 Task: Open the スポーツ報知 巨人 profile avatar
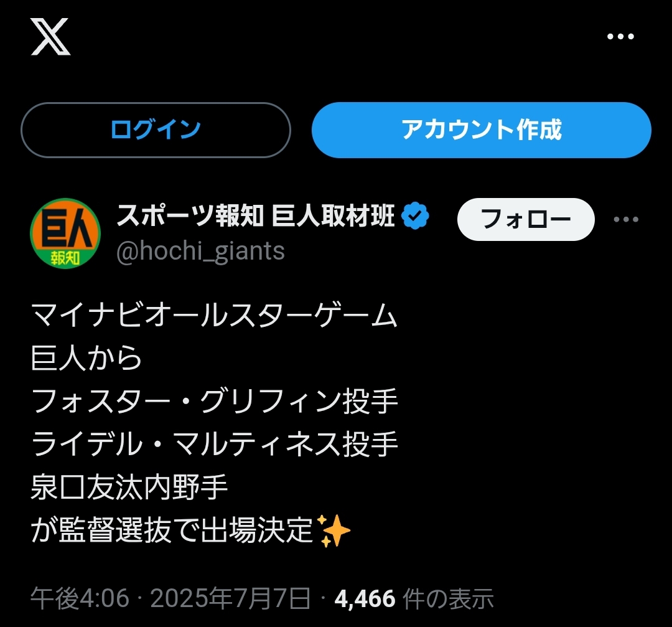point(65,233)
